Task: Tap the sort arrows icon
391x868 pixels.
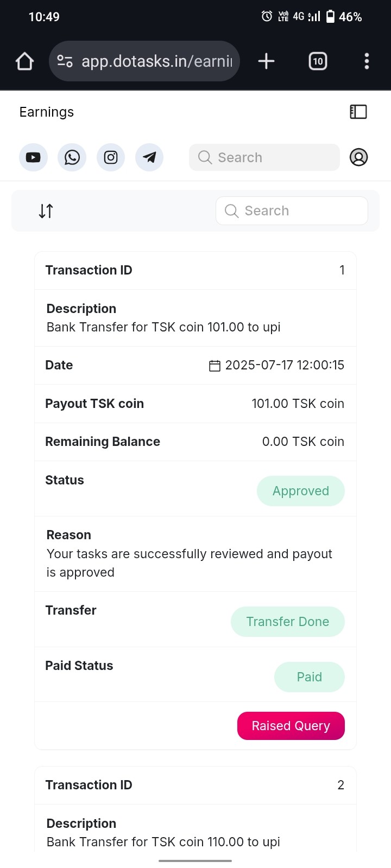Action: [x=46, y=210]
